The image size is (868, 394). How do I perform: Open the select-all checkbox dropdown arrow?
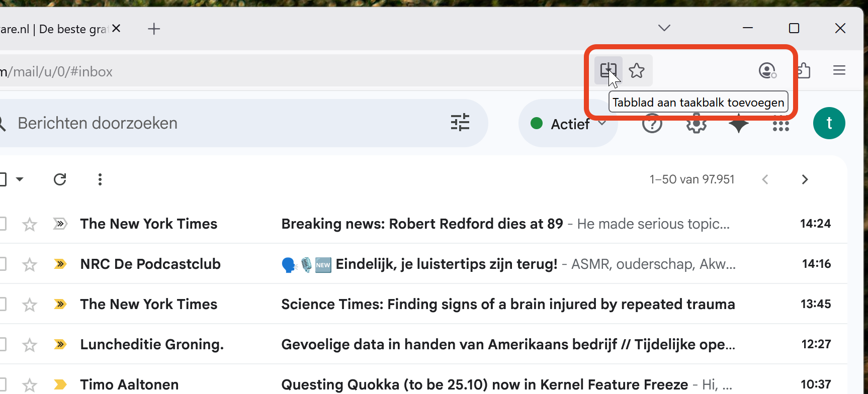point(20,179)
